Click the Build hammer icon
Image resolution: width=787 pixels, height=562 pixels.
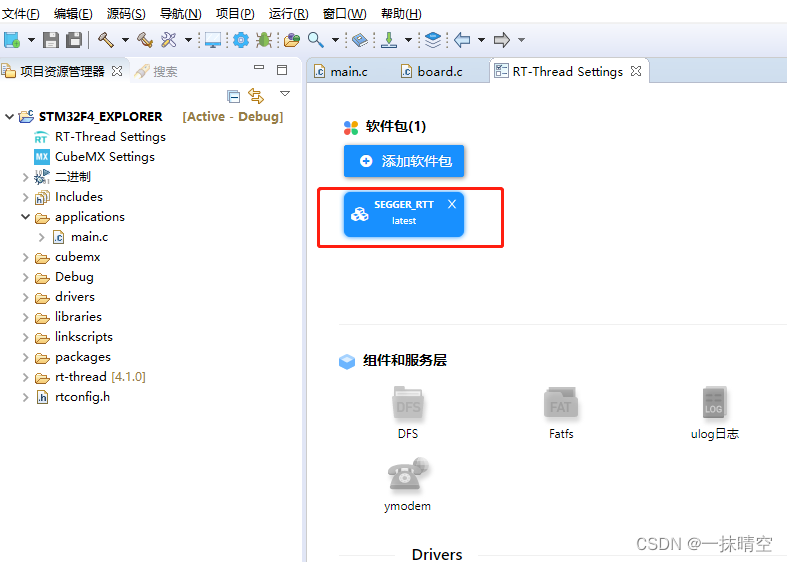point(105,40)
